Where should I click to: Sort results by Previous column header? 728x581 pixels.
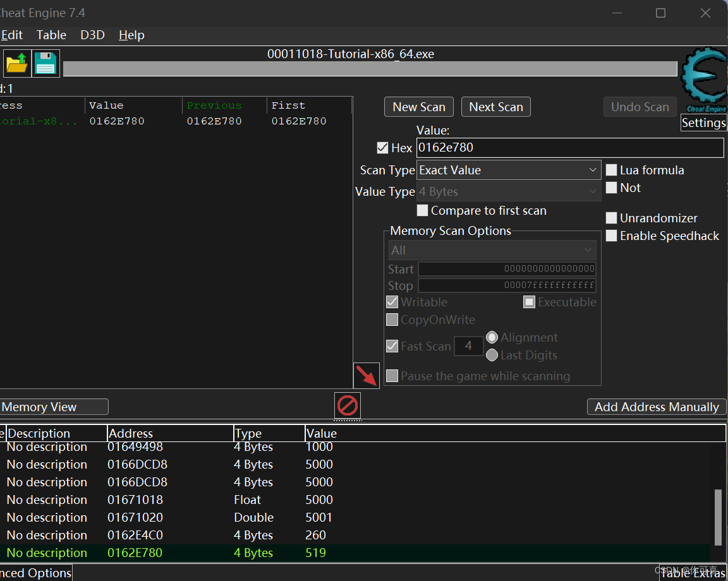click(x=224, y=105)
